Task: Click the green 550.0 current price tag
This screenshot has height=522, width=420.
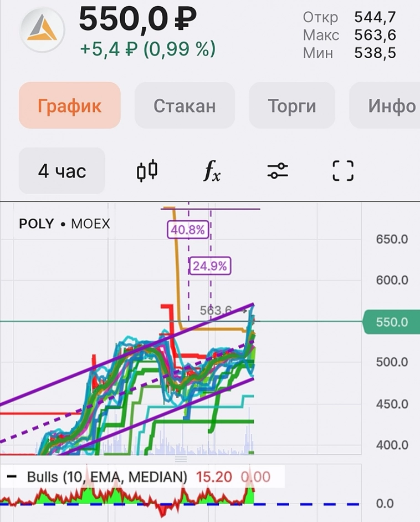Action: point(390,322)
